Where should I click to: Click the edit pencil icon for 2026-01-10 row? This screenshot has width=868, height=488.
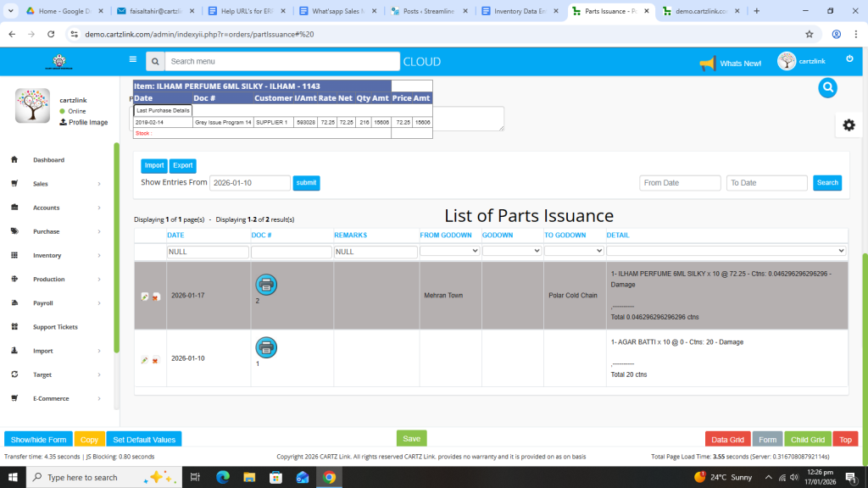(x=145, y=360)
